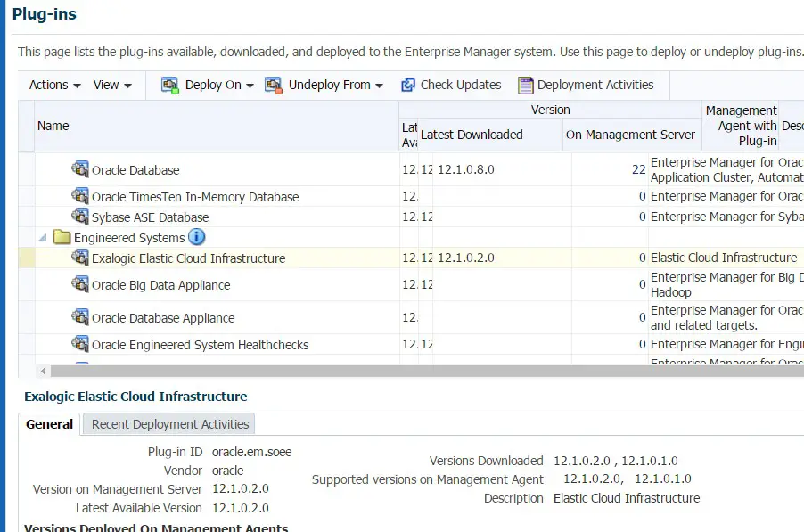Click the horizontal scrollbar of the plug-ins table
This screenshot has width=804, height=532.
(x=427, y=371)
